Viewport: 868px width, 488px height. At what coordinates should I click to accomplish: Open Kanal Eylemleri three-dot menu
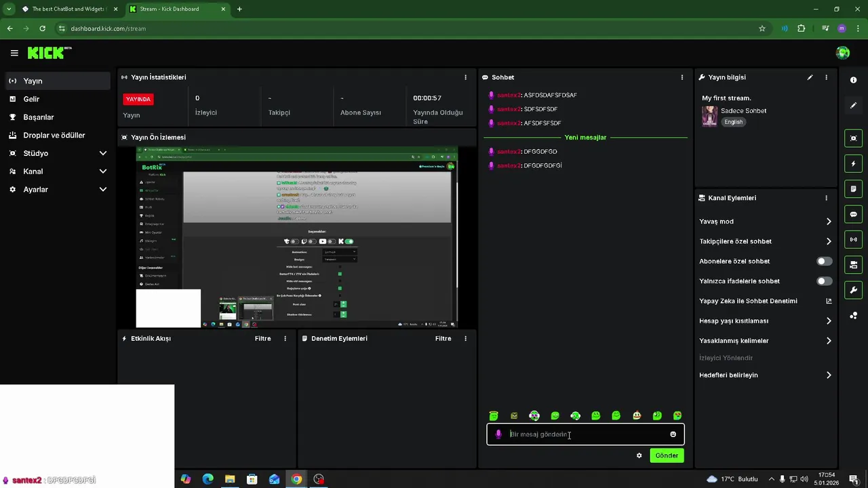[826, 198]
